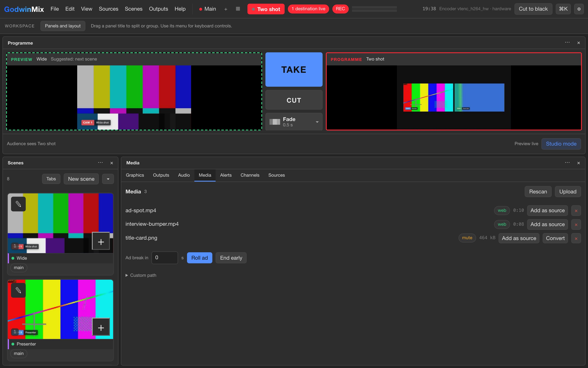This screenshot has height=368, width=588.
Task: Toggle the 1 destination live badge
Action: (x=308, y=9)
